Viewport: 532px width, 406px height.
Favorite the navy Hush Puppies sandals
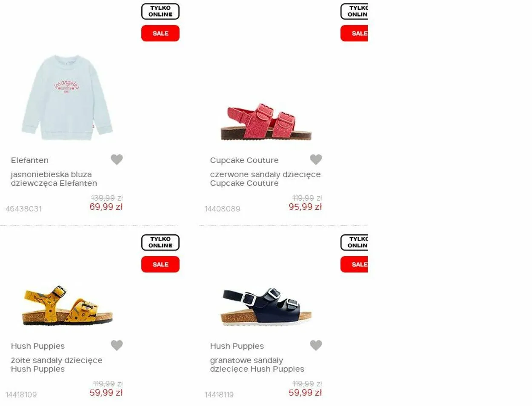click(x=316, y=345)
